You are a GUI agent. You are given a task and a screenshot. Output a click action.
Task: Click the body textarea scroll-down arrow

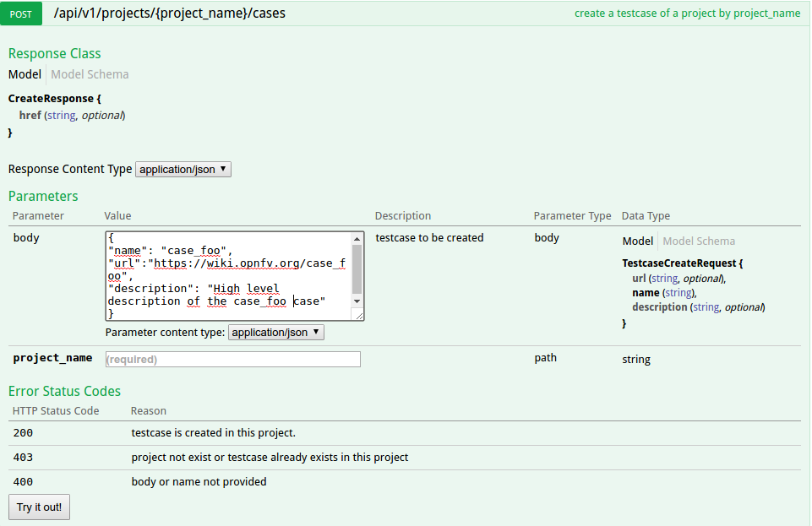point(357,301)
